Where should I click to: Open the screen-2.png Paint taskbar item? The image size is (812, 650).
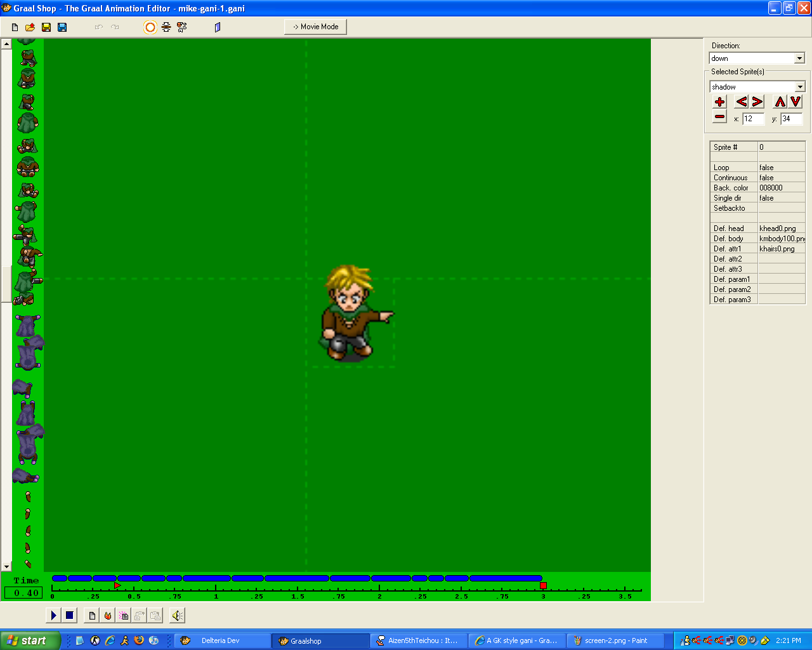pyautogui.click(x=615, y=640)
